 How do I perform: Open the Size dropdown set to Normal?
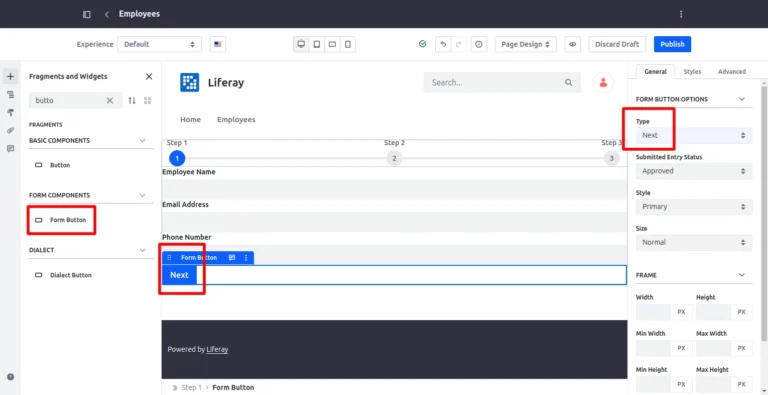pos(694,243)
